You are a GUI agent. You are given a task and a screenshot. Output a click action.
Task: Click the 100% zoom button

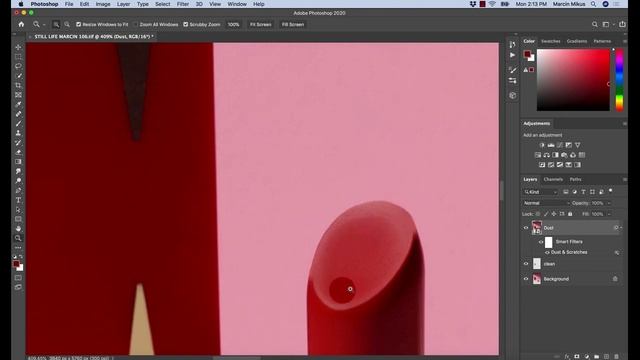(233, 24)
